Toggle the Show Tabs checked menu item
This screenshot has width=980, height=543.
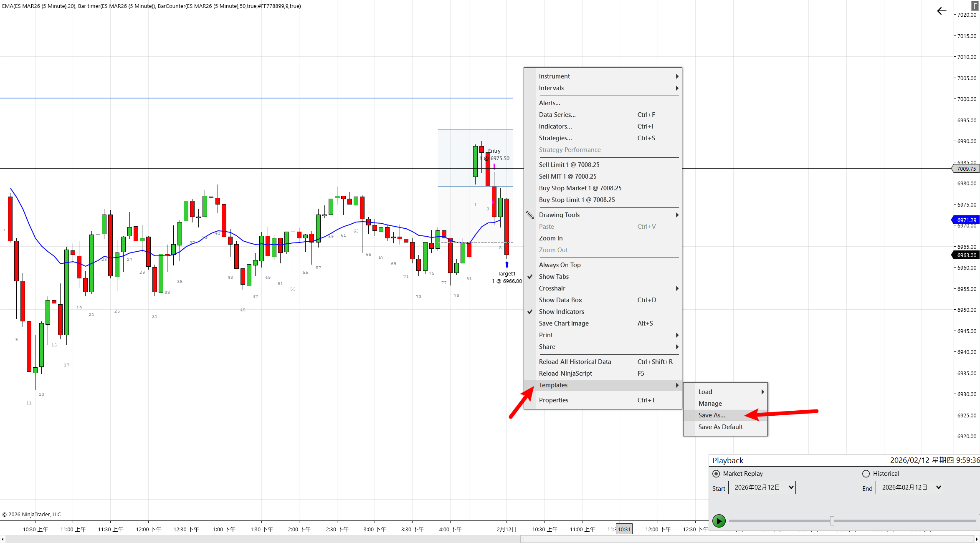[554, 277]
